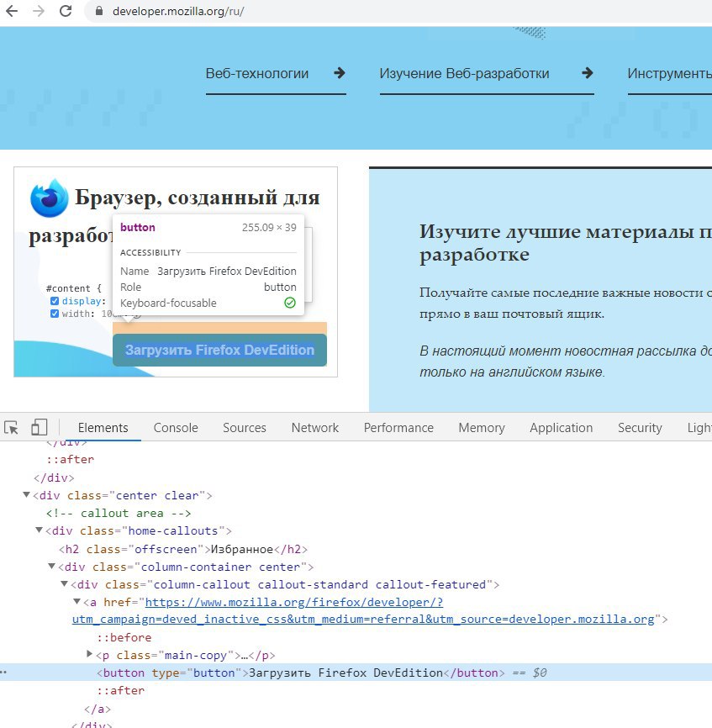The height and width of the screenshot is (728, 712).
Task: Select the button type="button" DOM row
Action: point(356,673)
